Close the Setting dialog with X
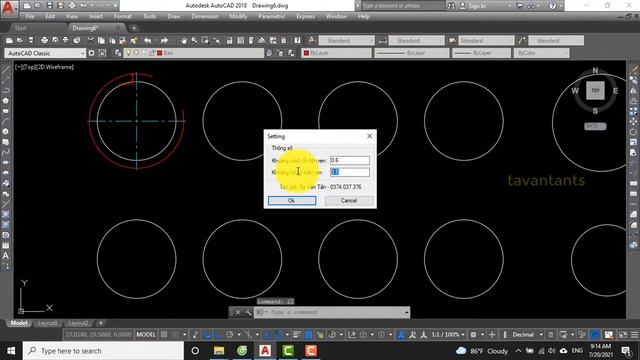 point(370,136)
